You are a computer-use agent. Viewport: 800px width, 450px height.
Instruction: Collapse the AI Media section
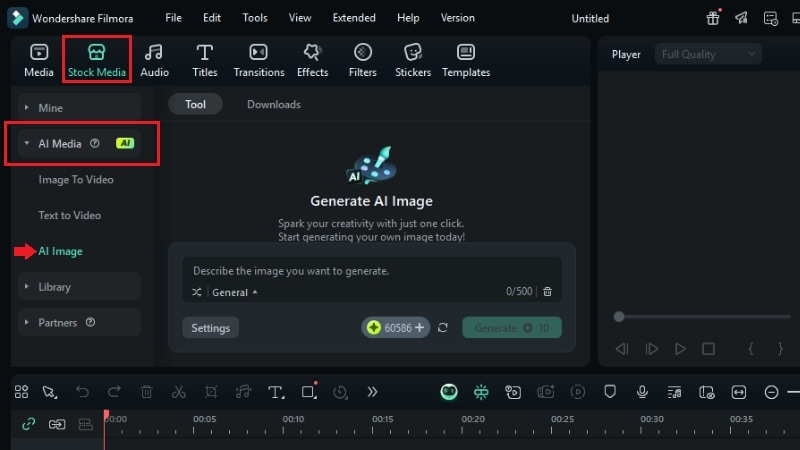coord(82,143)
